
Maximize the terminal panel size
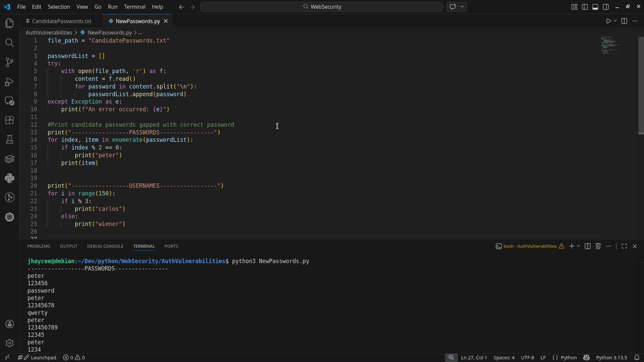tap(624, 246)
